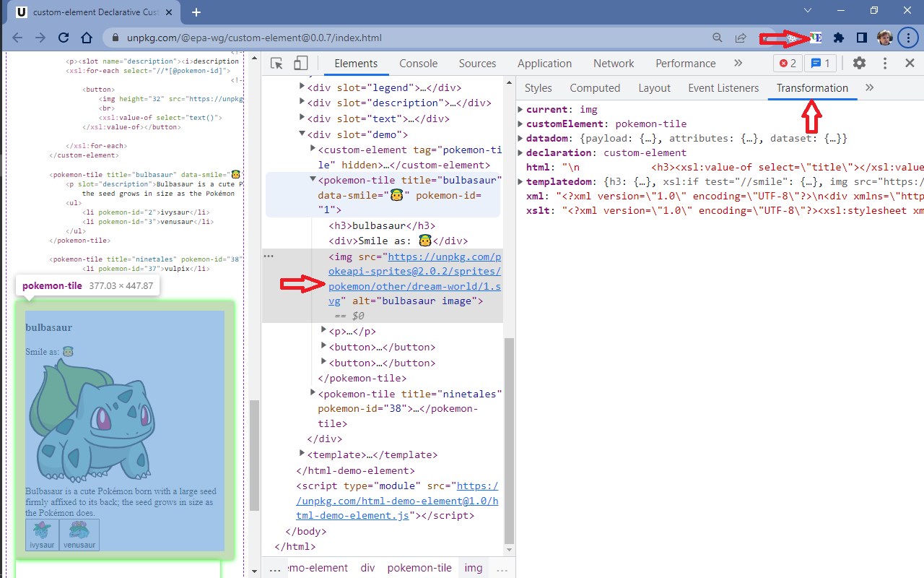The height and width of the screenshot is (578, 924).
Task: Expand the template node
Action: click(302, 454)
